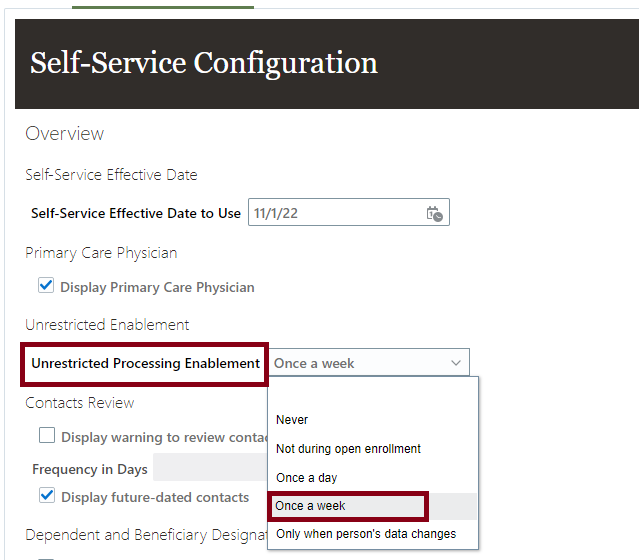Click the Self-Service Effective Date to Use label
Screen dimensions: 639x560
pos(136,213)
